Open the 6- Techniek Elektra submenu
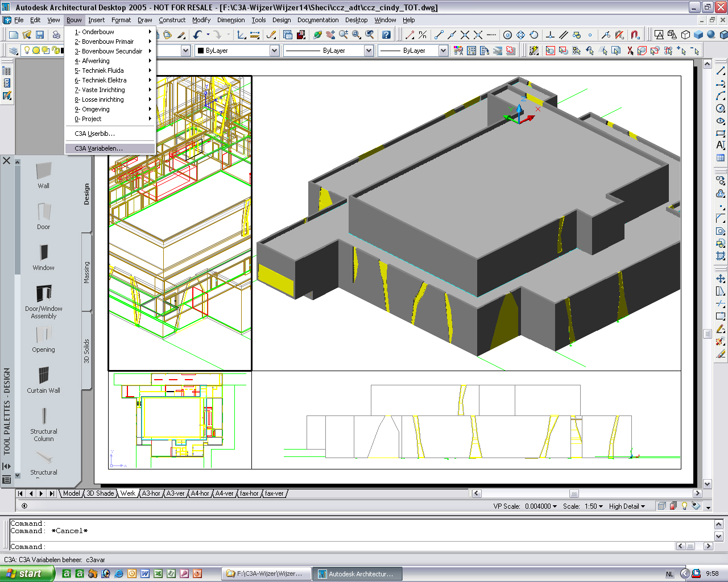Image resolution: width=728 pixels, height=582 pixels. (110, 80)
